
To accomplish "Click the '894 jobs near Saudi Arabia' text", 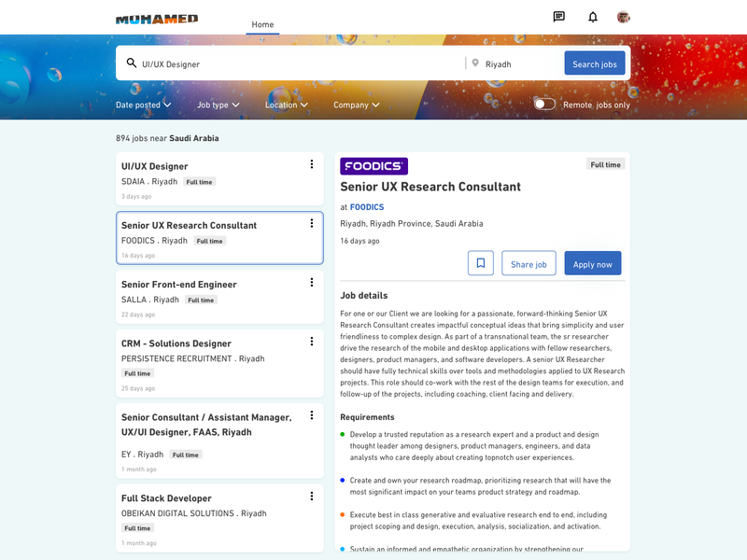I will 167,138.
